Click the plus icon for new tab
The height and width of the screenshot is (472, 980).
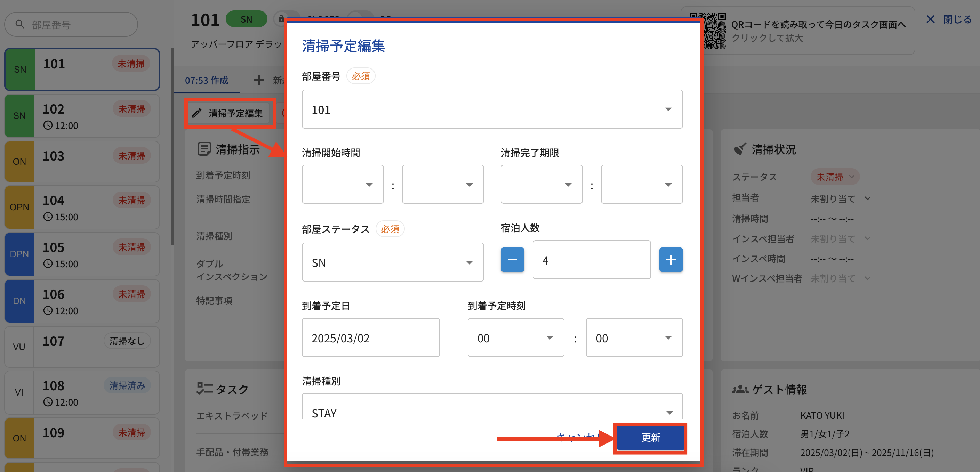coord(259,80)
